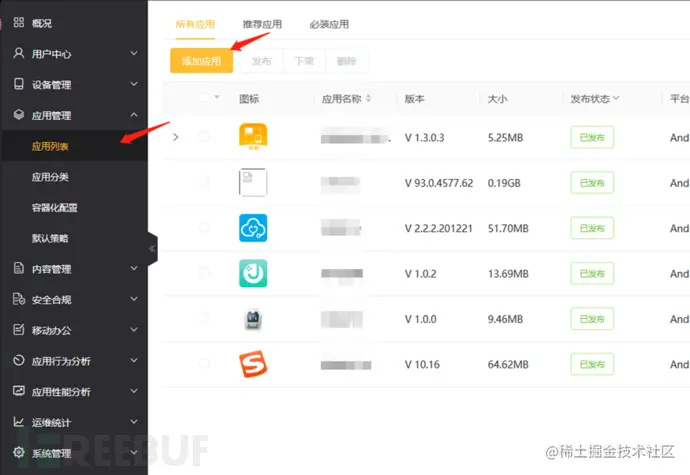This screenshot has width=690, height=475.
Task: Expand the 安全合规 menu chevron
Action: (134, 298)
